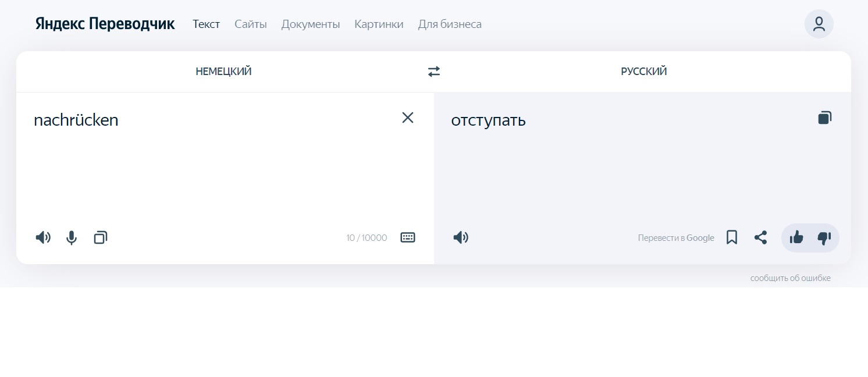868x377 pixels.
Task: Clear the source text with the X icon
Action: [408, 118]
